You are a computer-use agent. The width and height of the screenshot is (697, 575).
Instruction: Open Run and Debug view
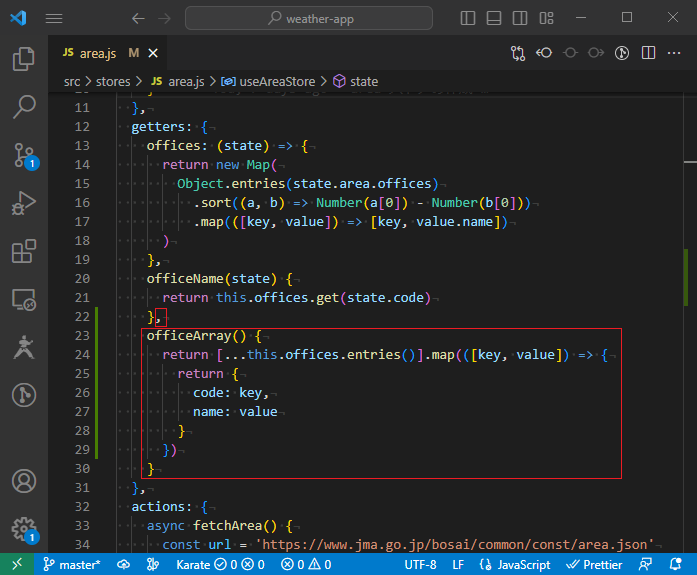24,203
